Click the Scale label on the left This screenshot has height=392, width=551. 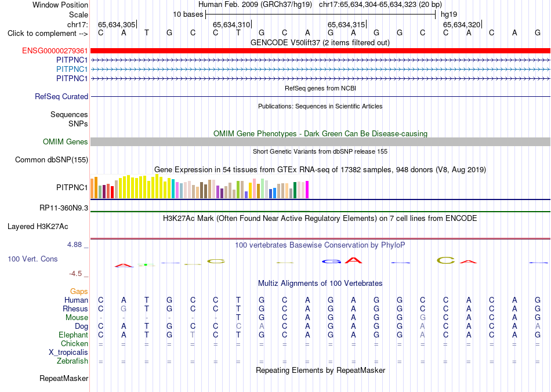coord(78,14)
